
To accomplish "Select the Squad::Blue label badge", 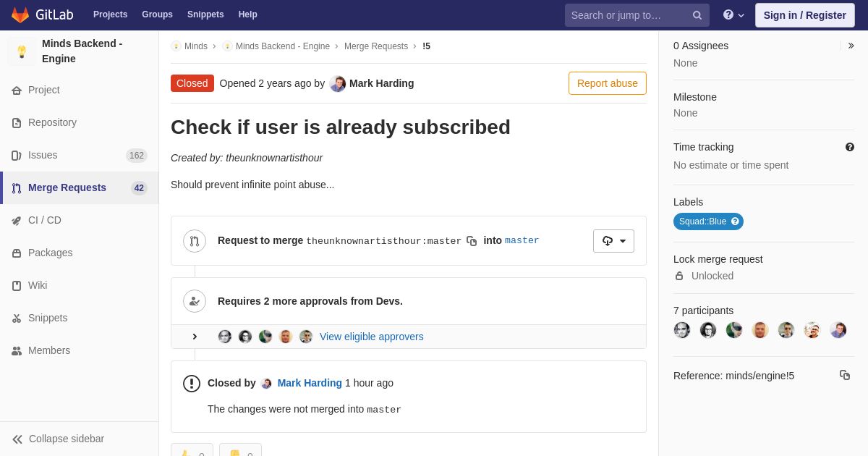I will pos(708,221).
